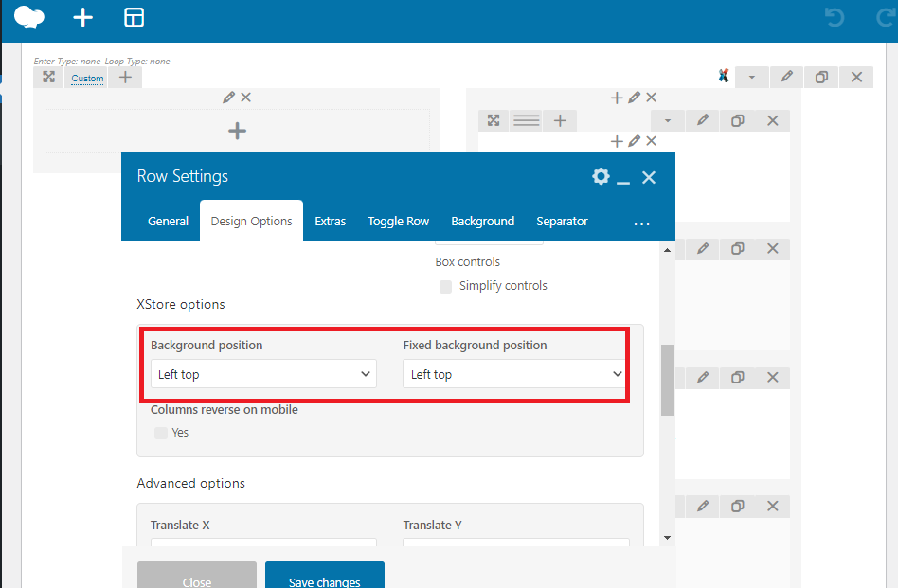Click inner row move handle icon
This screenshot has width=898, height=588.
click(x=494, y=120)
